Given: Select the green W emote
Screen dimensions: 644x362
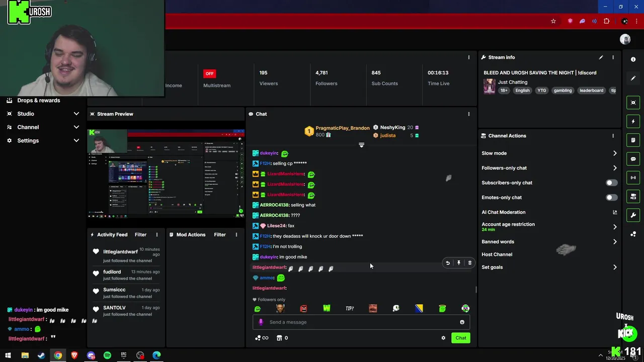Looking at the screenshot, I should point(327,308).
